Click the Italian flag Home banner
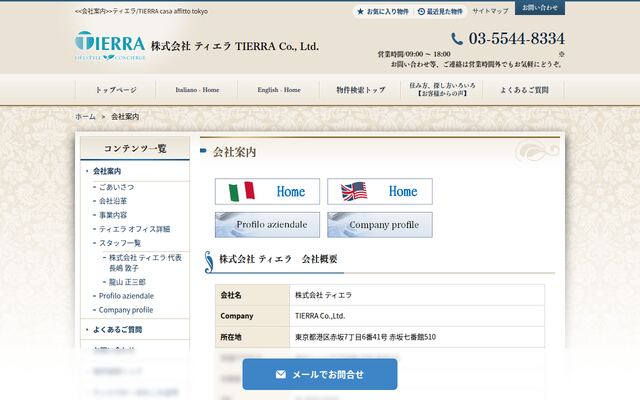This screenshot has height=400, width=640. pos(267,191)
